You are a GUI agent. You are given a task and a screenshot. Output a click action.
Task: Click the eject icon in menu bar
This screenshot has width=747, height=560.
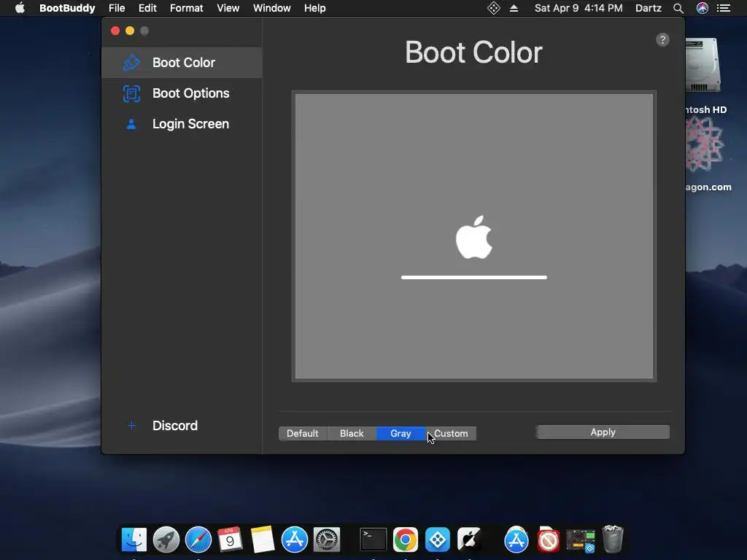tap(514, 8)
